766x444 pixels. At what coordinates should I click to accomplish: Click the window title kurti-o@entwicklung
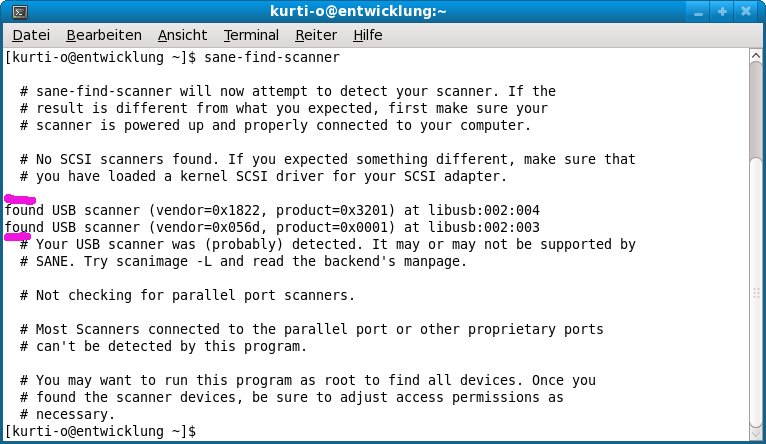tap(383, 12)
